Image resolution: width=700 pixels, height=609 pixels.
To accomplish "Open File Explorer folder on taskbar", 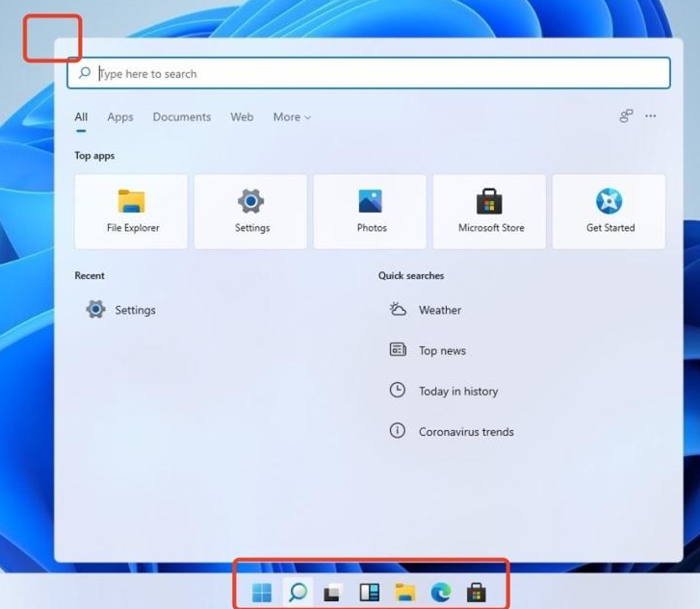I will (x=404, y=593).
